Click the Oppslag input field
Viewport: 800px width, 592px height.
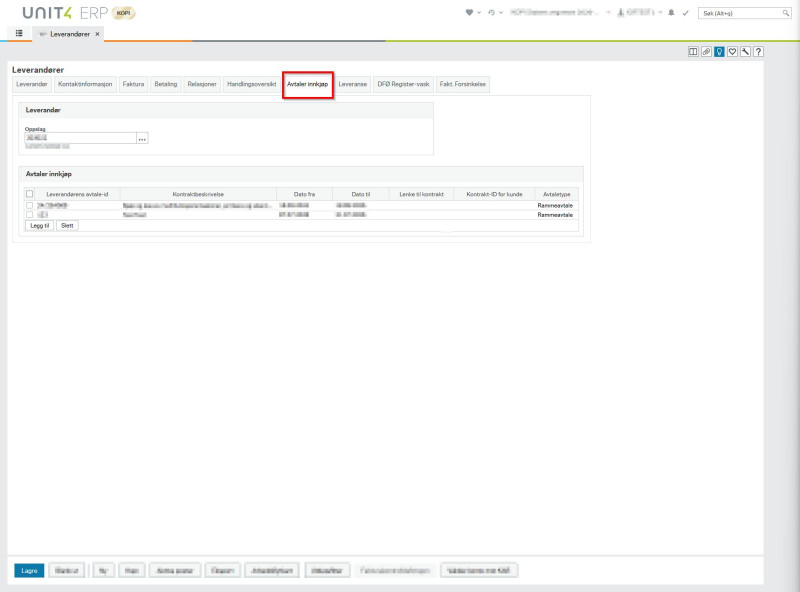[x=81, y=138]
